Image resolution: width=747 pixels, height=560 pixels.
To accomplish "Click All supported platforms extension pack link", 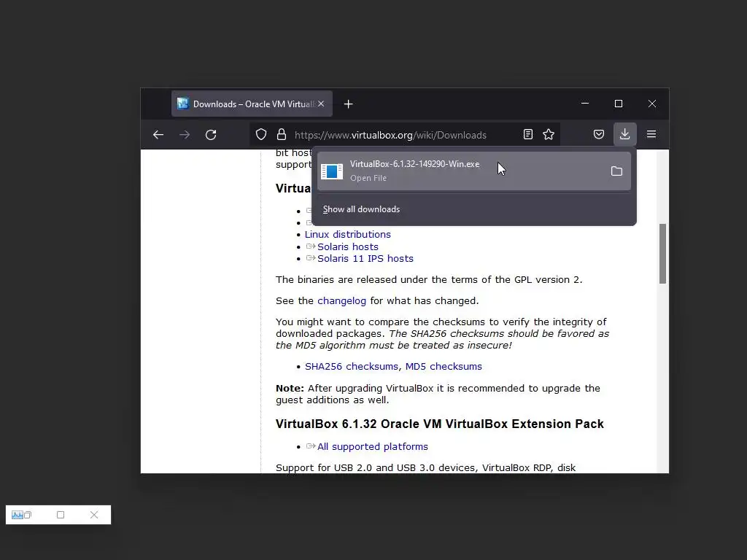I will (373, 447).
